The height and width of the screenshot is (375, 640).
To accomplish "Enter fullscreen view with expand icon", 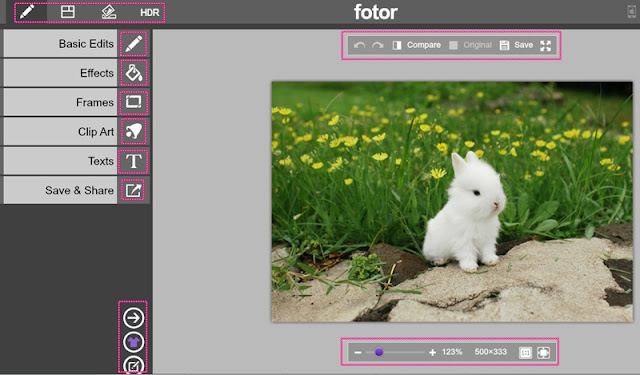I will [x=546, y=46].
